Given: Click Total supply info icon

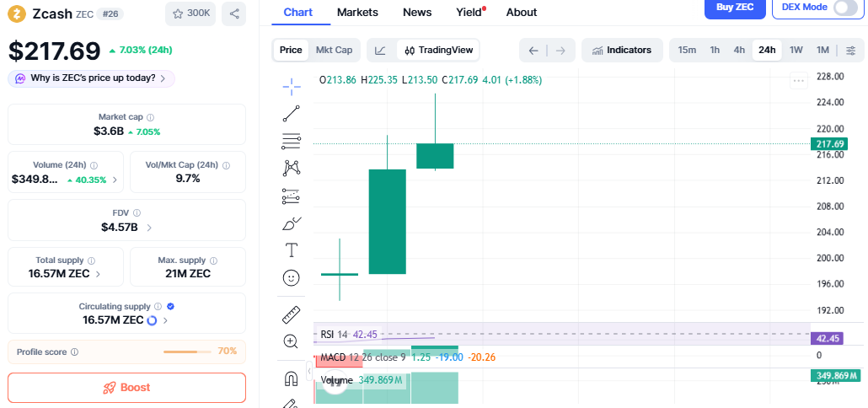Looking at the screenshot, I should coord(91,260).
